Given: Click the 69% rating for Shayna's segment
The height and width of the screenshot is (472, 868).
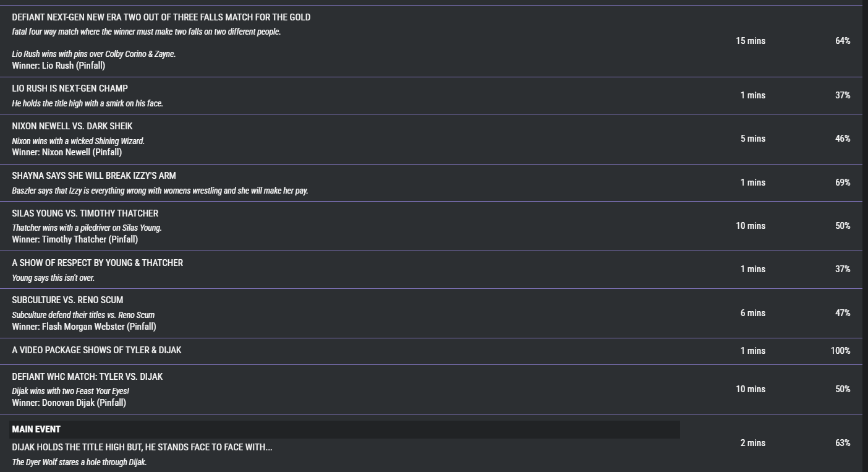Looking at the screenshot, I should [x=842, y=182].
